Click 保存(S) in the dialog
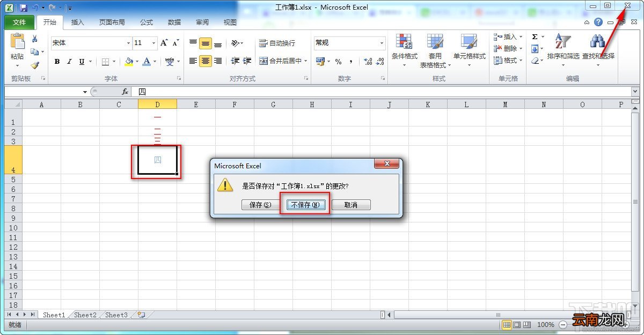Viewport: 644px width, 335px height. click(x=261, y=205)
